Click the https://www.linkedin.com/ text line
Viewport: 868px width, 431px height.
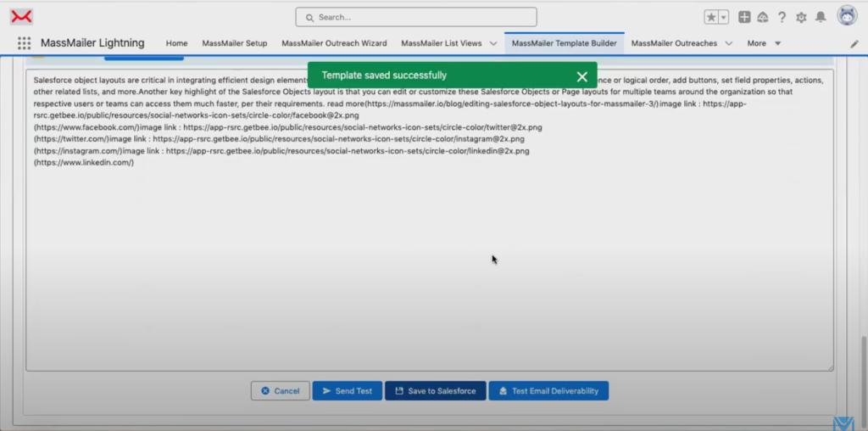(84, 162)
